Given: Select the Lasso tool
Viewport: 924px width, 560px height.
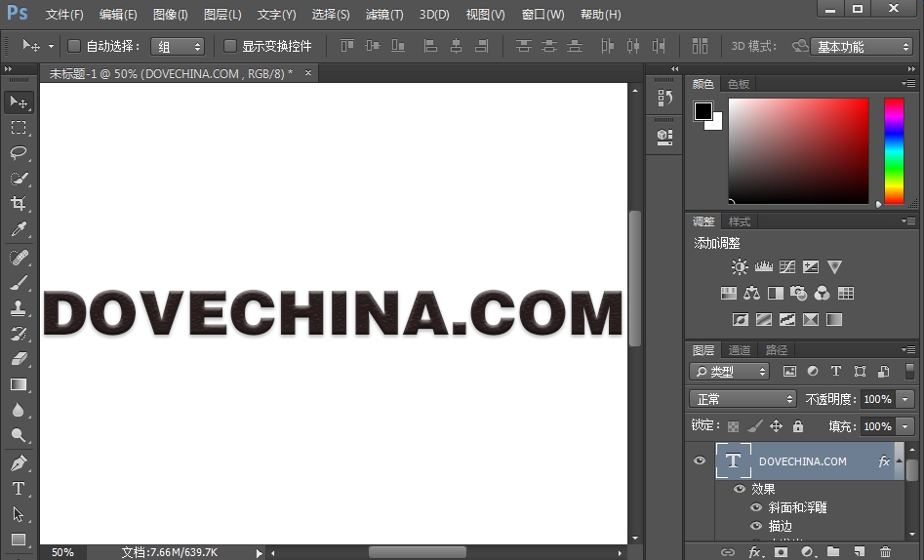Looking at the screenshot, I should click(x=19, y=153).
